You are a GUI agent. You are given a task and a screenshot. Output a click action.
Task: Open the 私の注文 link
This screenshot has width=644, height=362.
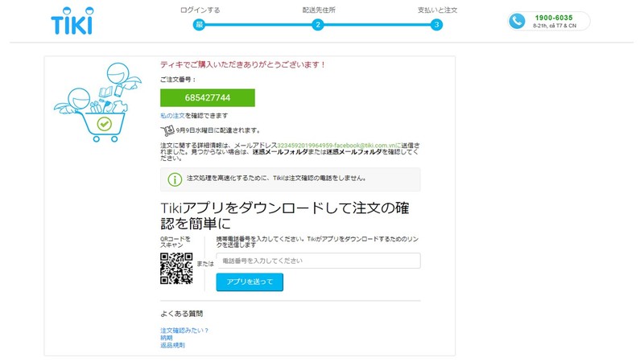[173, 116]
